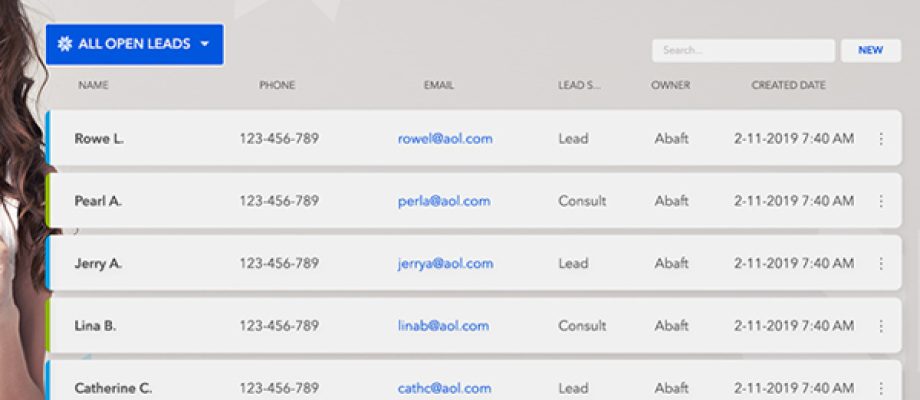Select the Pearl A. lead row name
The image size is (920, 400).
98,201
